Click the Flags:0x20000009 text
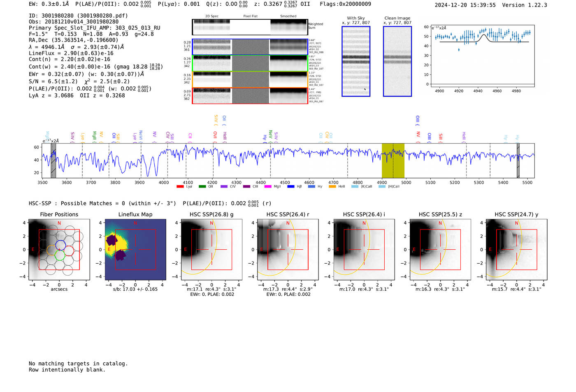Image resolution: width=576 pixels, height=392 pixels. [346, 4]
